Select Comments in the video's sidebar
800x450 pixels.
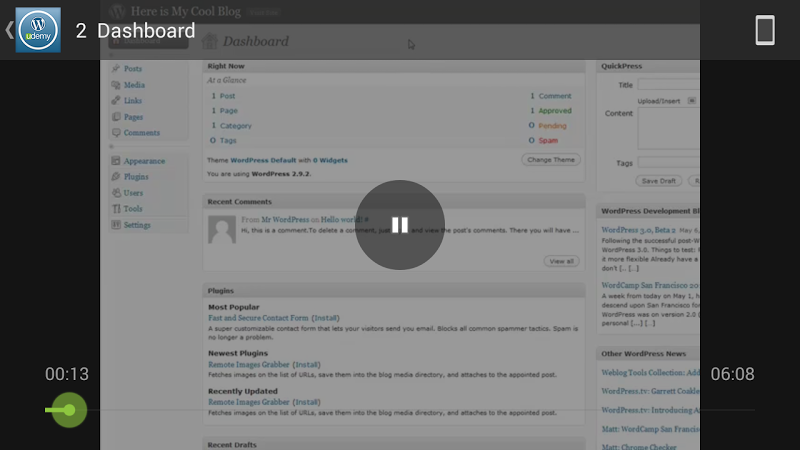tap(141, 133)
